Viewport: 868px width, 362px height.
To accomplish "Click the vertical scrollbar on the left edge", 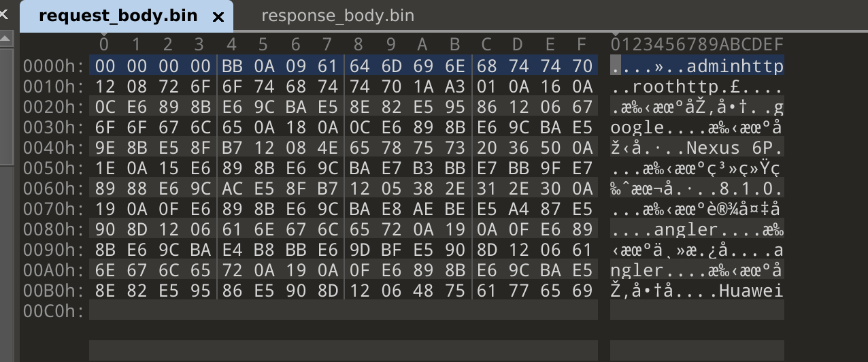I will click(x=6, y=102).
